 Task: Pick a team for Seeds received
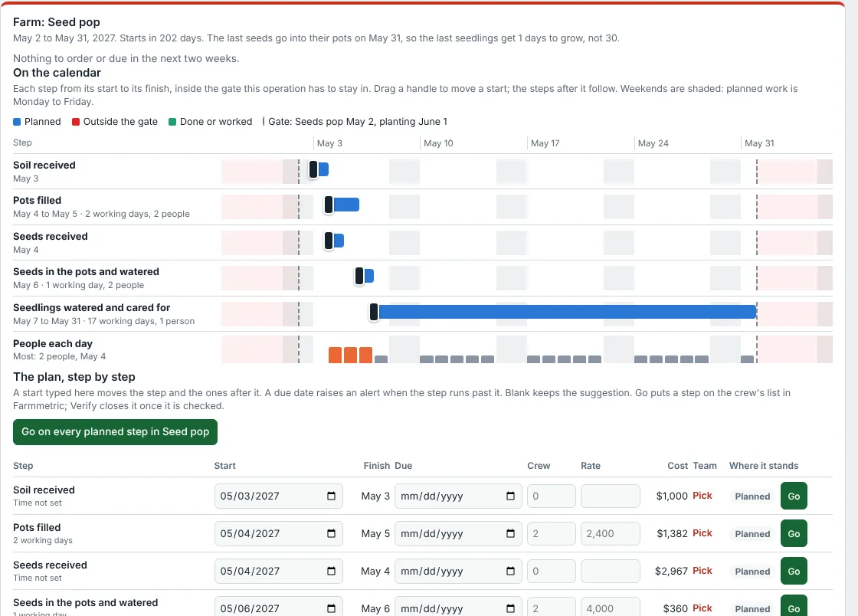pos(702,571)
